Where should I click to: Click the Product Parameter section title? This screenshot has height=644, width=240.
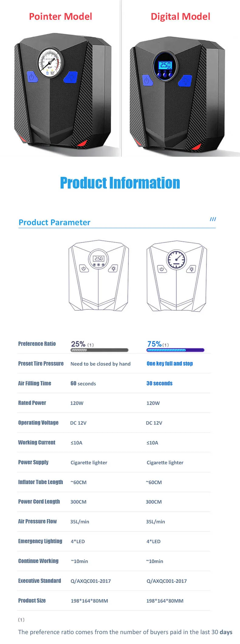(54, 222)
